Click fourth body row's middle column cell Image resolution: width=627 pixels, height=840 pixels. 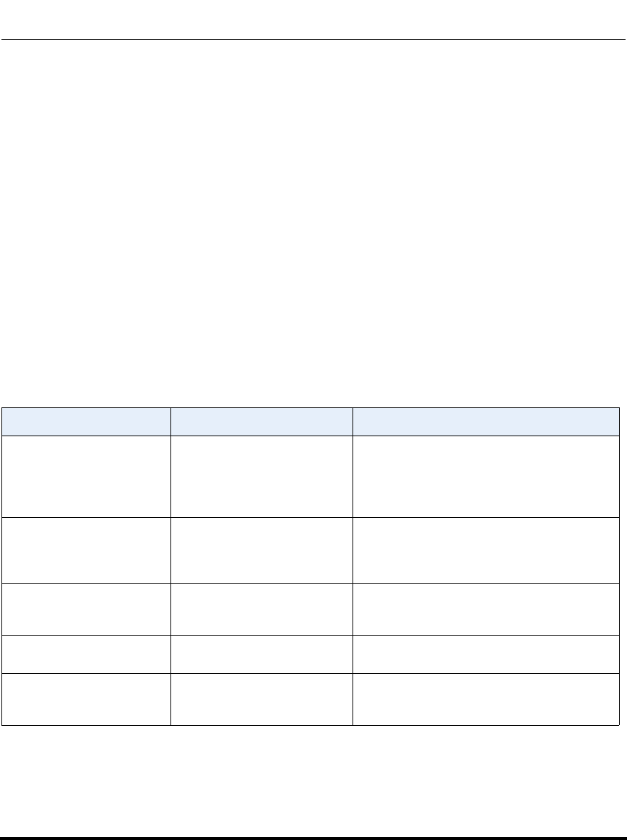click(261, 654)
